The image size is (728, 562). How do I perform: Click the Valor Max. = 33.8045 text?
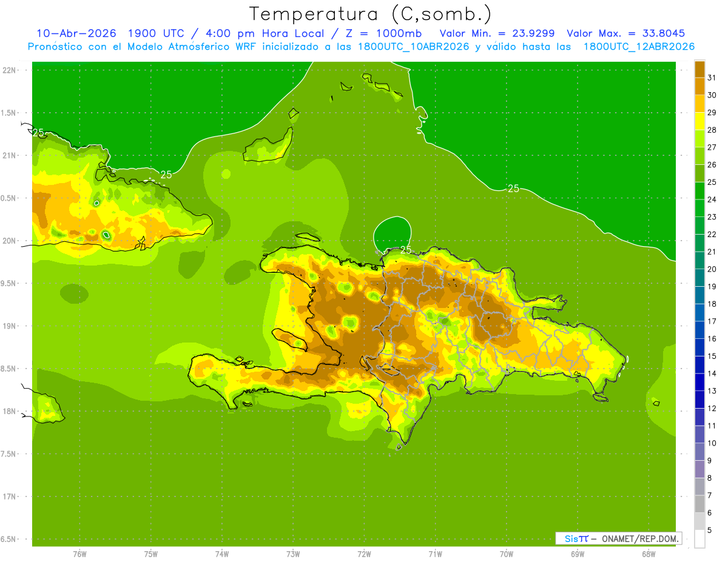click(625, 33)
